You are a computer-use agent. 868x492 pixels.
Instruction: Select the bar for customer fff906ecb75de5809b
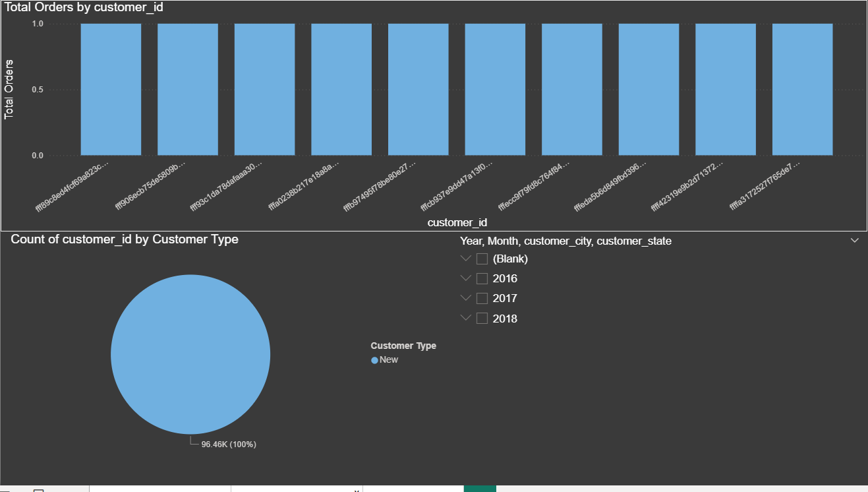[x=188, y=90]
